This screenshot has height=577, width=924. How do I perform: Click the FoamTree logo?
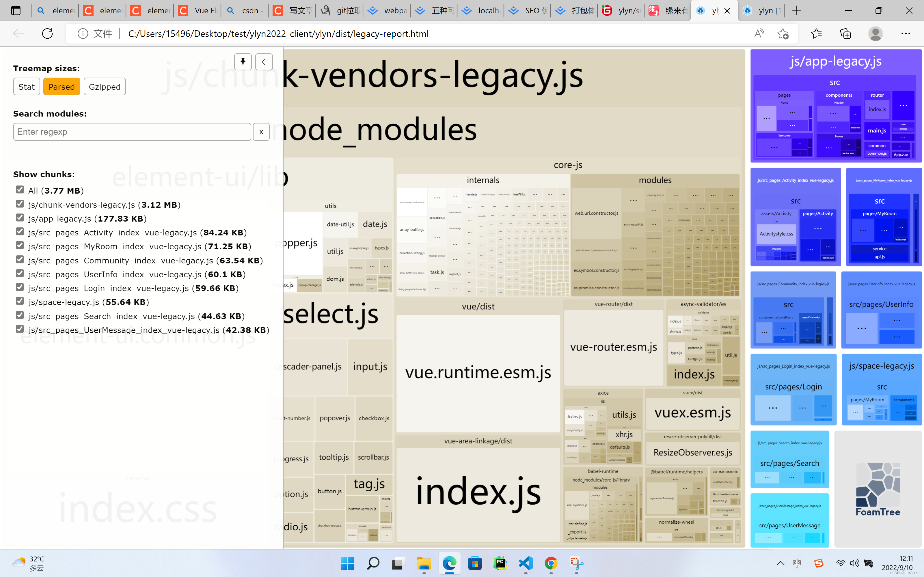878,490
